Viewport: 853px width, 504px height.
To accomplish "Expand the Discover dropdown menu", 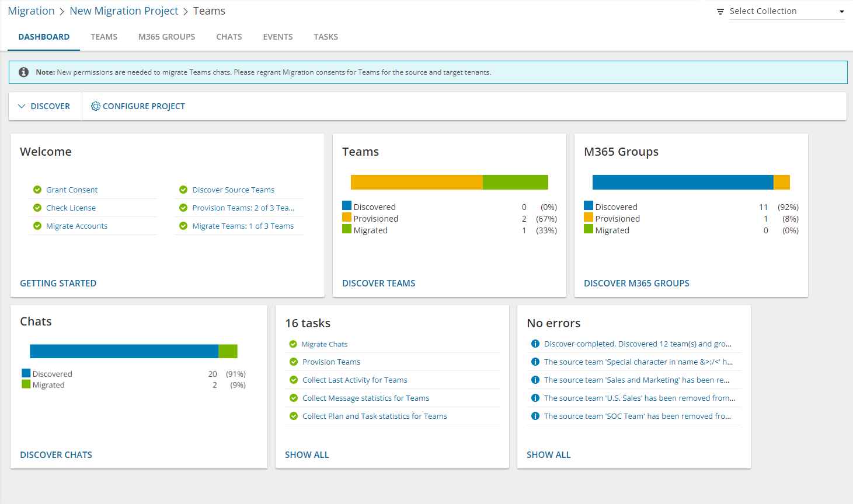I will pos(44,106).
